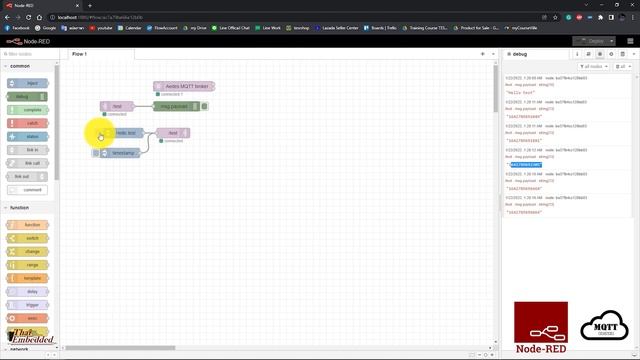Click the canvas horizontal scrollbar

(120, 348)
